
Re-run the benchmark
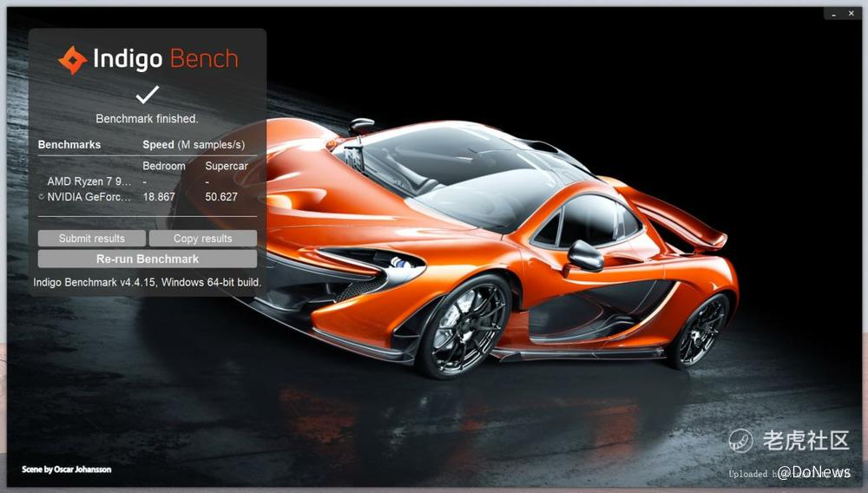[x=148, y=259]
